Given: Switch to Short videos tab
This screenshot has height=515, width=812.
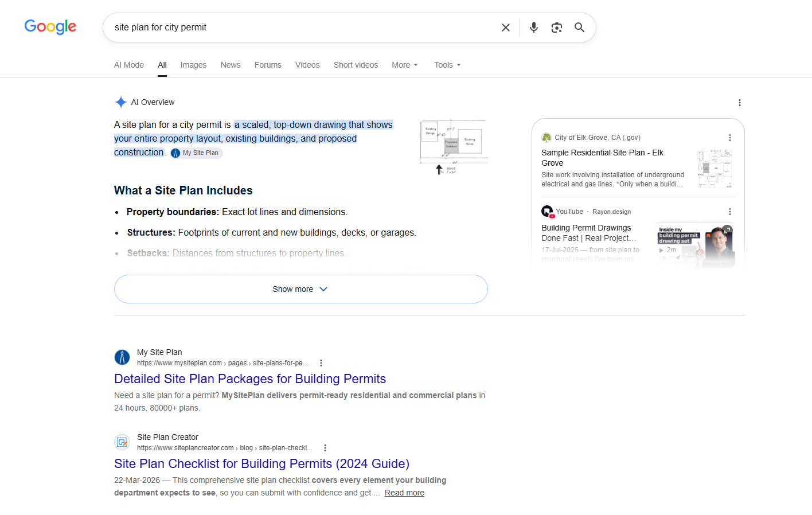Looking at the screenshot, I should [x=356, y=65].
